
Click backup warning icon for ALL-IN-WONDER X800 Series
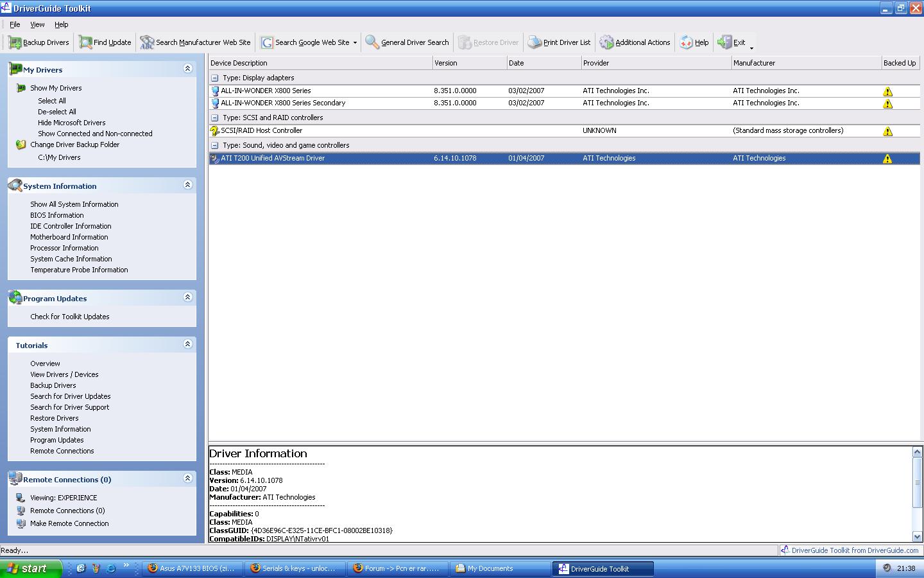887,92
